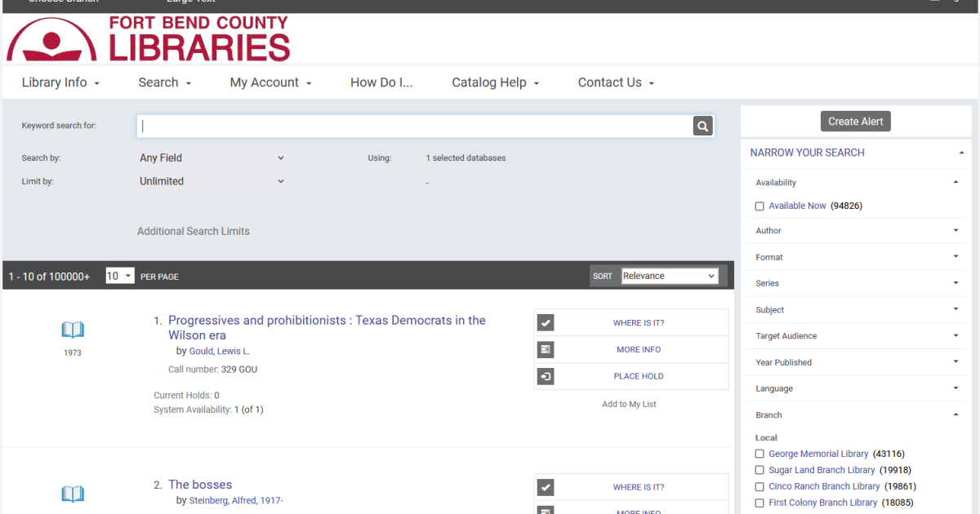This screenshot has width=980, height=514.
Task: Click the book icon above 1973
Action: [73, 330]
